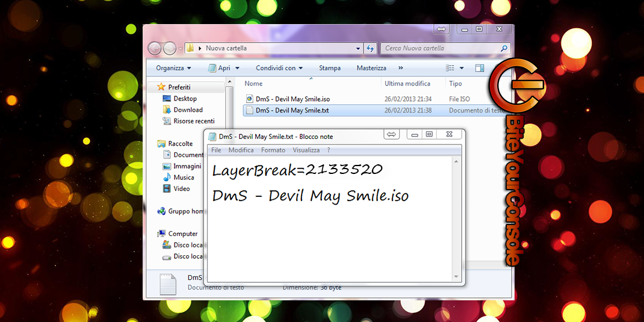Image resolution: width=644 pixels, height=322 pixels.
Task: Open the ? help menu in Notepad
Action: [329, 150]
